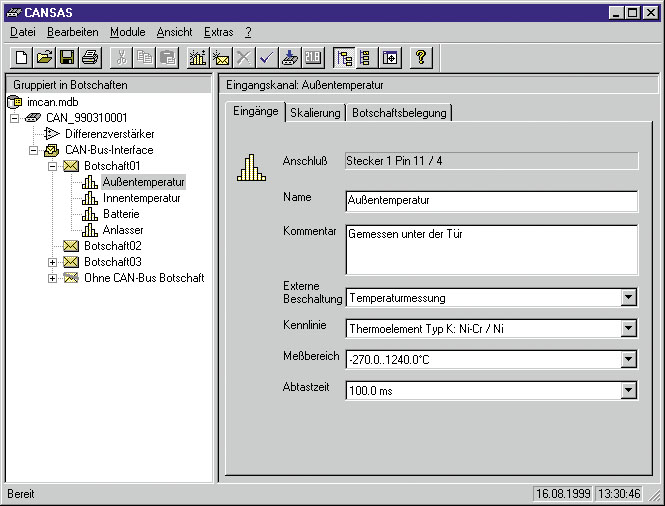The width and height of the screenshot is (665, 506).
Task: Save using the floppy disk icon
Action: tap(67, 58)
